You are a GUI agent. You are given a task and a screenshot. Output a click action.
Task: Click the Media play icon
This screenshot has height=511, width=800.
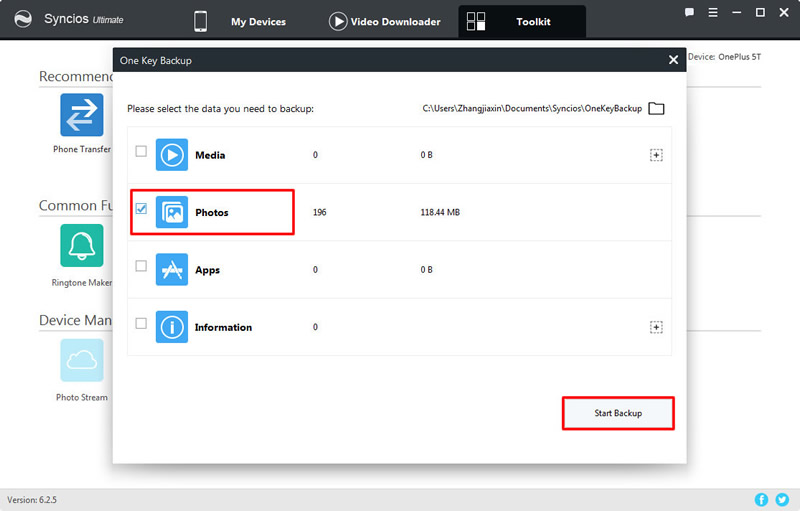click(x=171, y=155)
